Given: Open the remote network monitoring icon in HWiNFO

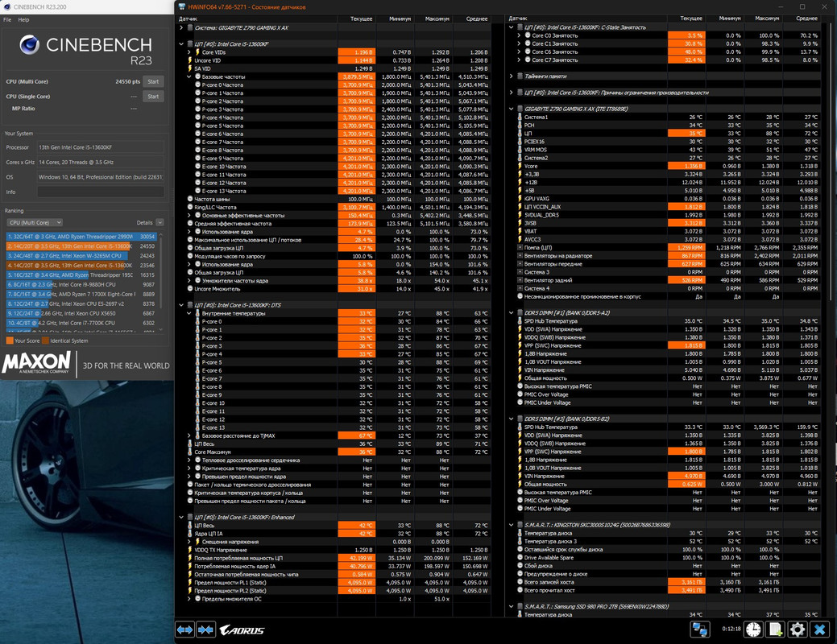Looking at the screenshot, I should tap(700, 630).
